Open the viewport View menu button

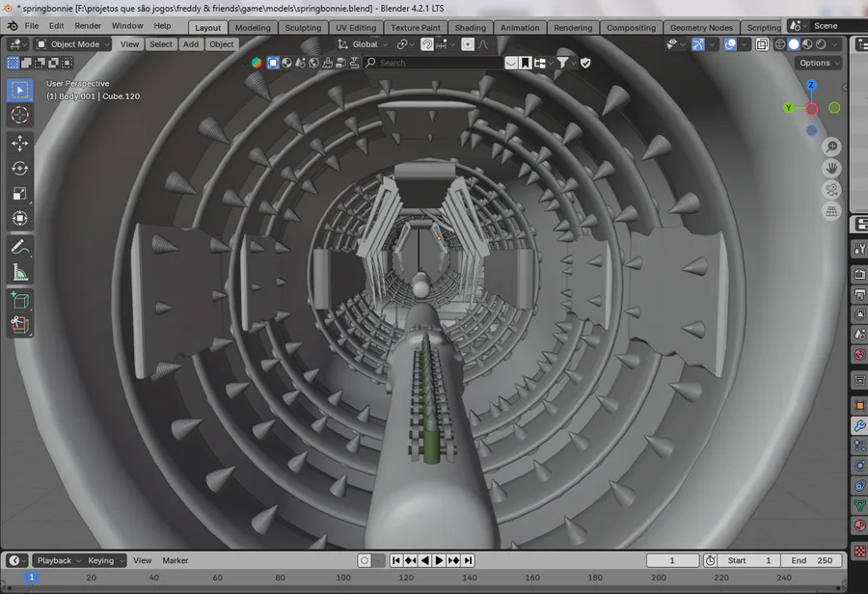[129, 44]
